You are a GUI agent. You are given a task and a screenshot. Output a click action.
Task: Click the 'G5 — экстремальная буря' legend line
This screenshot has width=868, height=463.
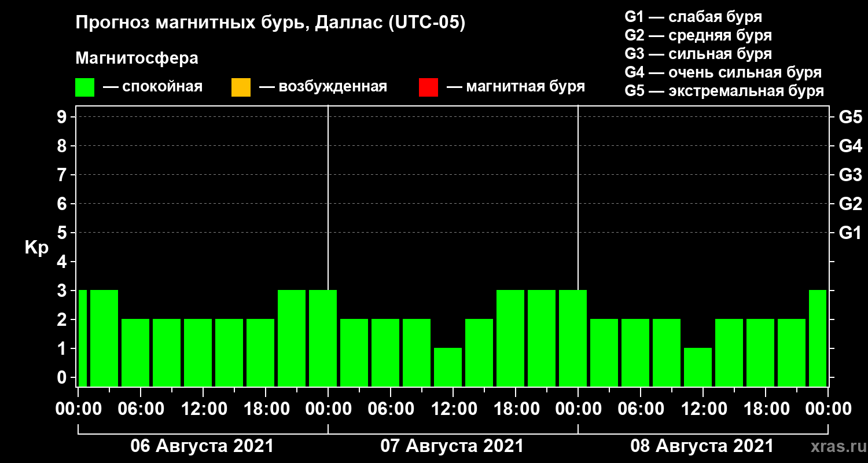[x=724, y=91]
